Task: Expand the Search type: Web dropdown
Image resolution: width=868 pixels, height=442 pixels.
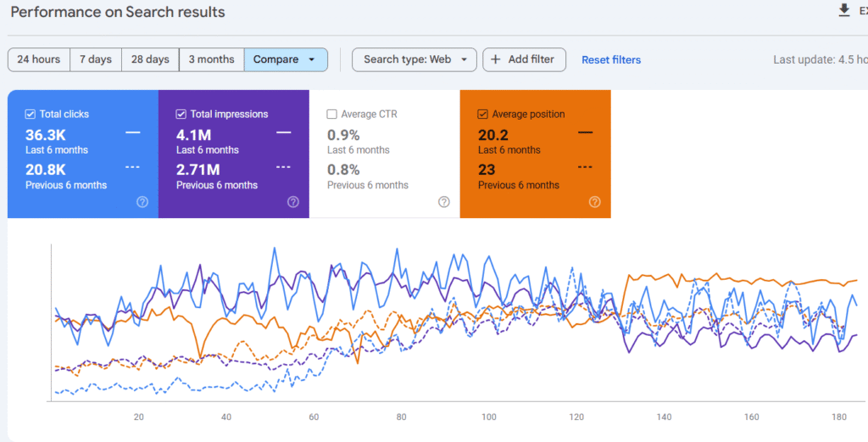Action: (x=415, y=59)
